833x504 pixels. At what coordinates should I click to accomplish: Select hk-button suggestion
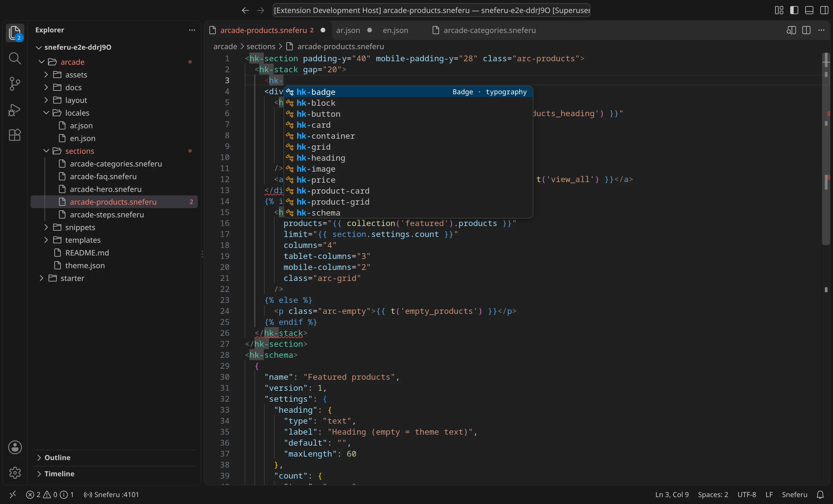coord(408,114)
